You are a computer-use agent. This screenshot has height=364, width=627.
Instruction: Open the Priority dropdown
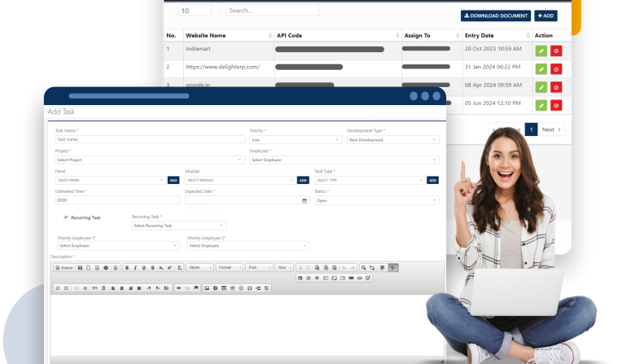click(295, 140)
